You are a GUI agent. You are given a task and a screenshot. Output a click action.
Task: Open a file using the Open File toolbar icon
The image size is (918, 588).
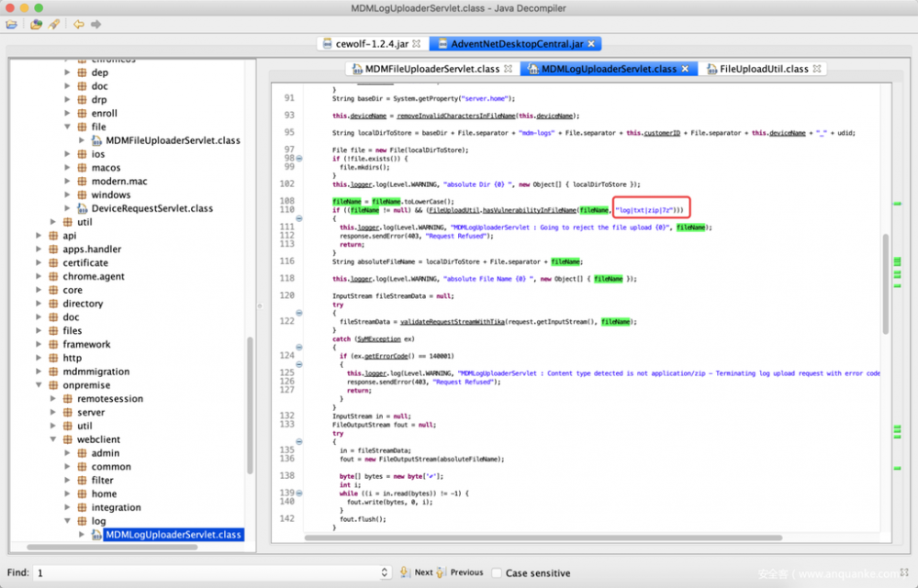click(11, 24)
